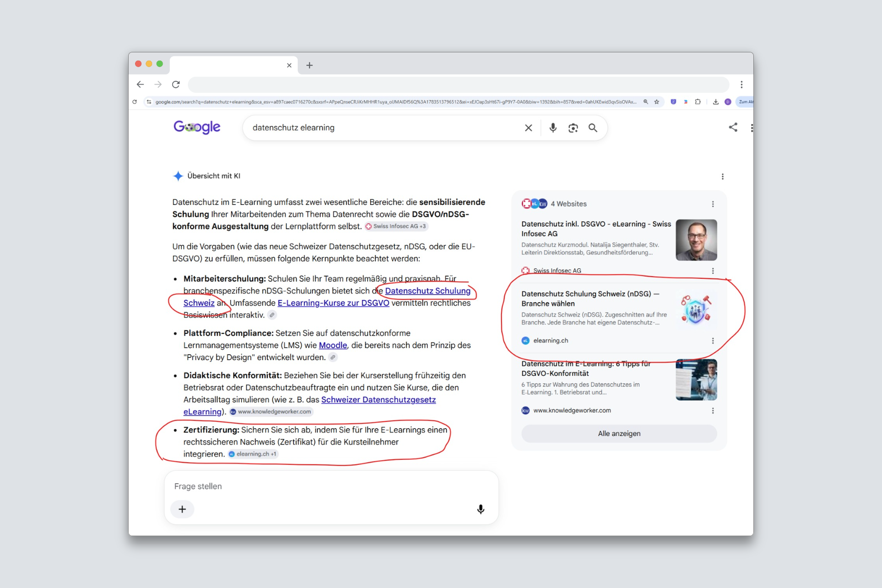The image size is (882, 588).
Task: Open site info icon left of google.com URL
Action: coord(149,102)
